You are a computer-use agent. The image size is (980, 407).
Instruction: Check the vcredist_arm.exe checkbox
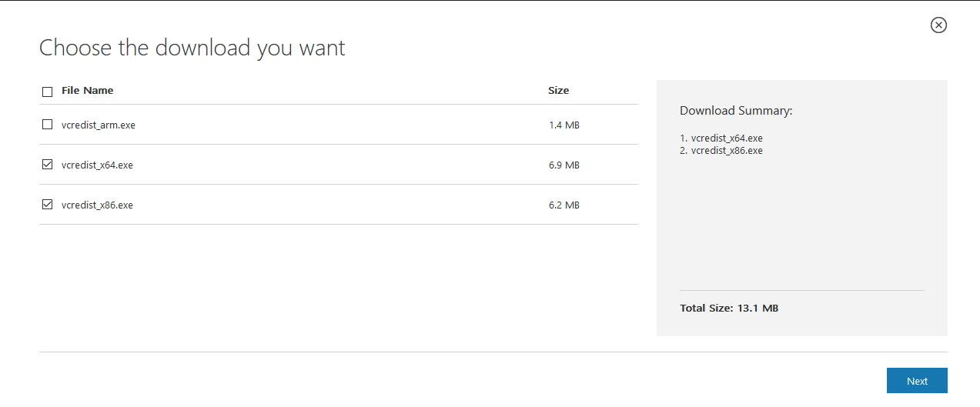click(47, 124)
